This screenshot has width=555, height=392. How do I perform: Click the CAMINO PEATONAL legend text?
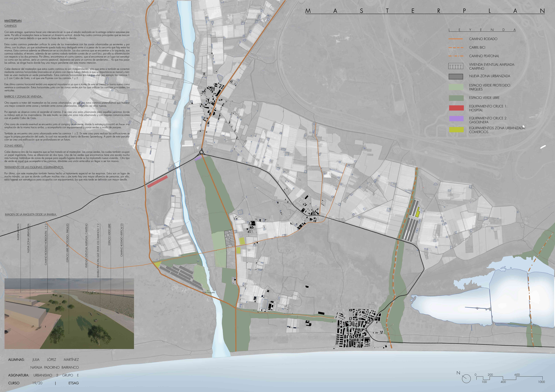pos(484,56)
